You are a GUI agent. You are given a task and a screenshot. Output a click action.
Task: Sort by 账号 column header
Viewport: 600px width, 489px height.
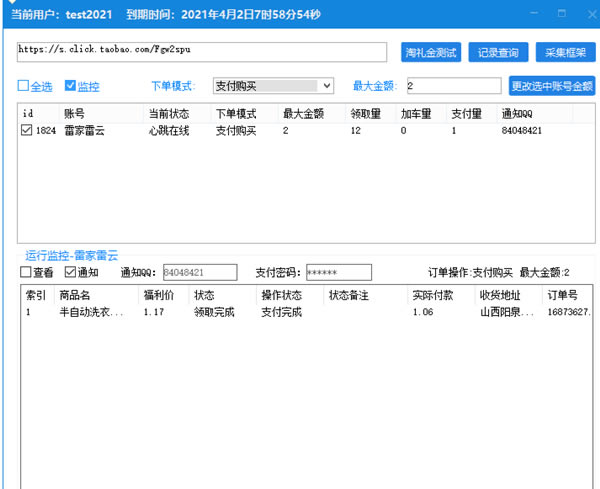75,113
